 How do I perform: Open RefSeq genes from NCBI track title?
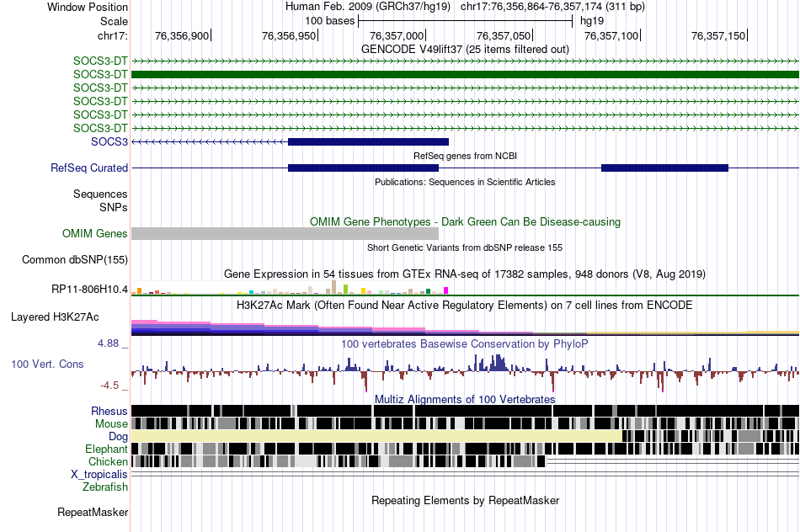point(465,156)
